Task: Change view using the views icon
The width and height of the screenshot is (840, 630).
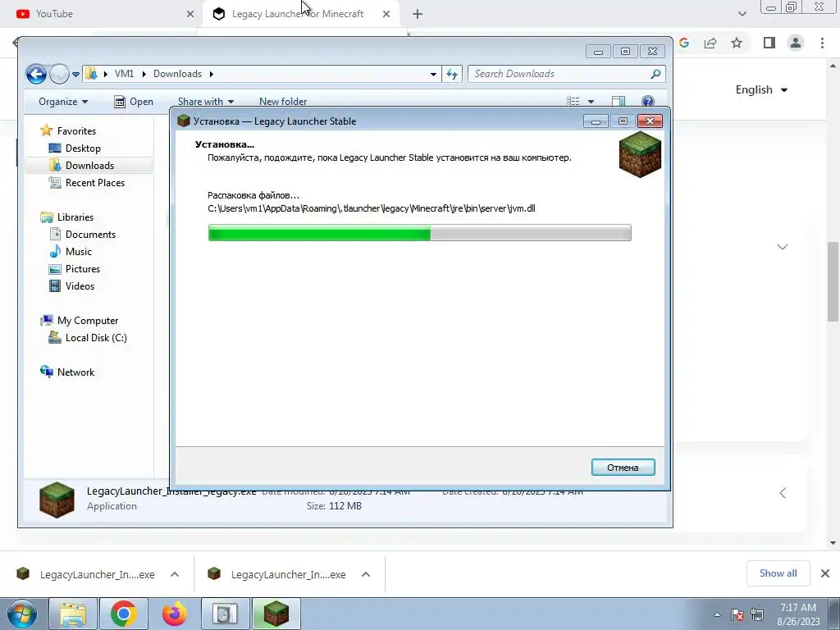Action: click(573, 101)
